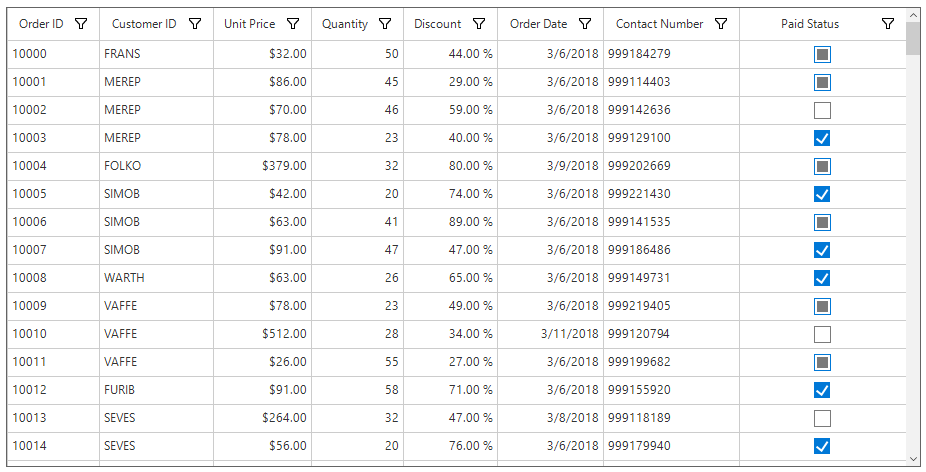The image size is (926, 472).
Task: Select the order date 3/11/2018
Action: 550,334
